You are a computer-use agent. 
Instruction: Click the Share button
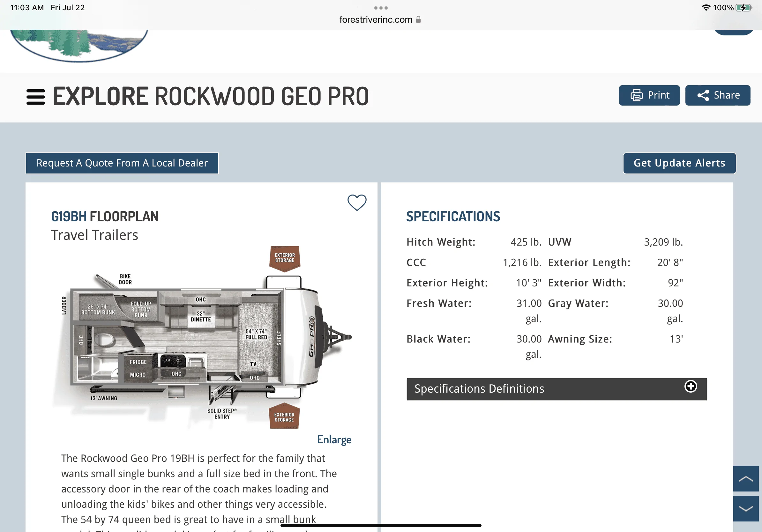718,95
